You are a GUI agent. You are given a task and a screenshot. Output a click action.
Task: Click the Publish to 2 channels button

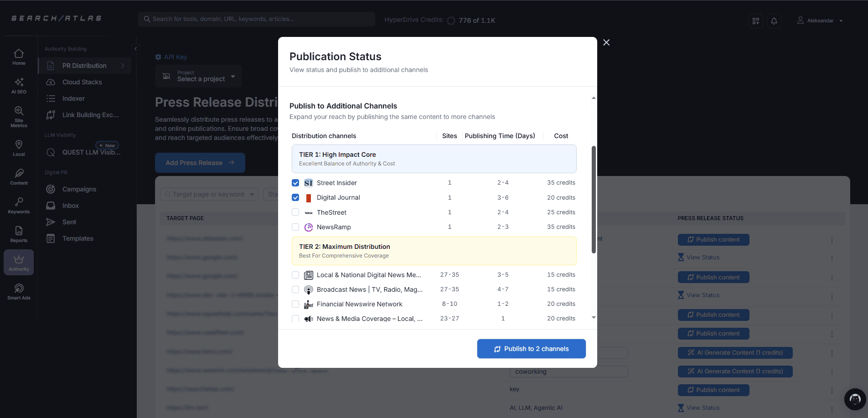[x=531, y=349]
